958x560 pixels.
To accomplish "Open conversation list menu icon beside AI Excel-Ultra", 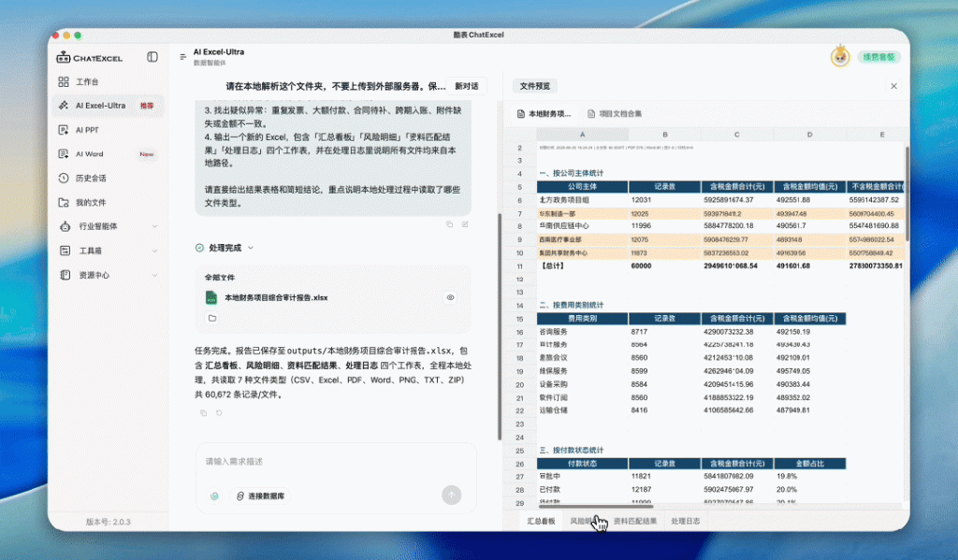I will pyautogui.click(x=182, y=57).
